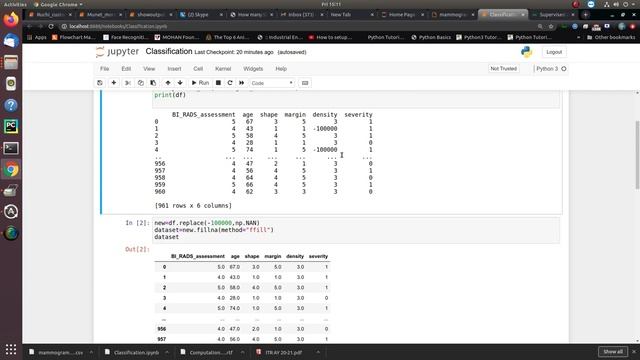
Task: Open the Edit menu
Action: coord(126,69)
